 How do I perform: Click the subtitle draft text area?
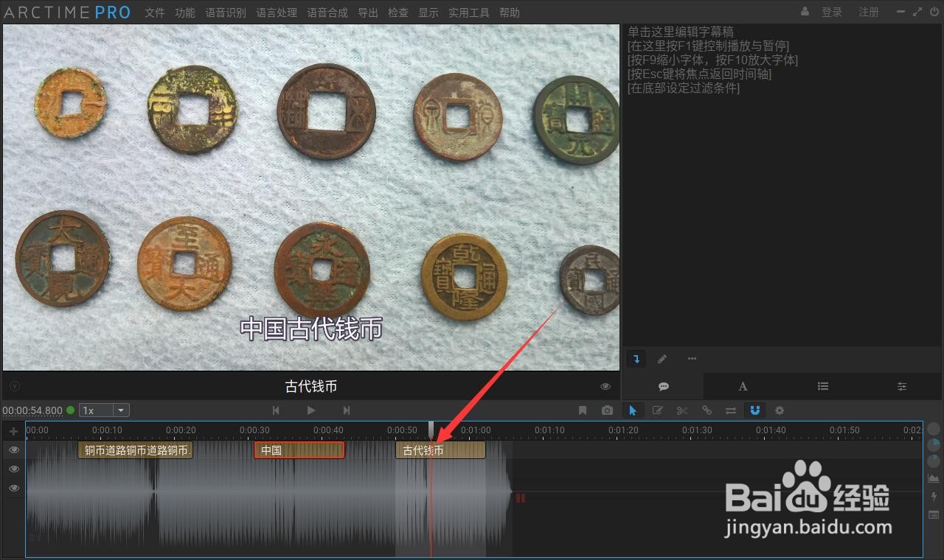(x=782, y=184)
